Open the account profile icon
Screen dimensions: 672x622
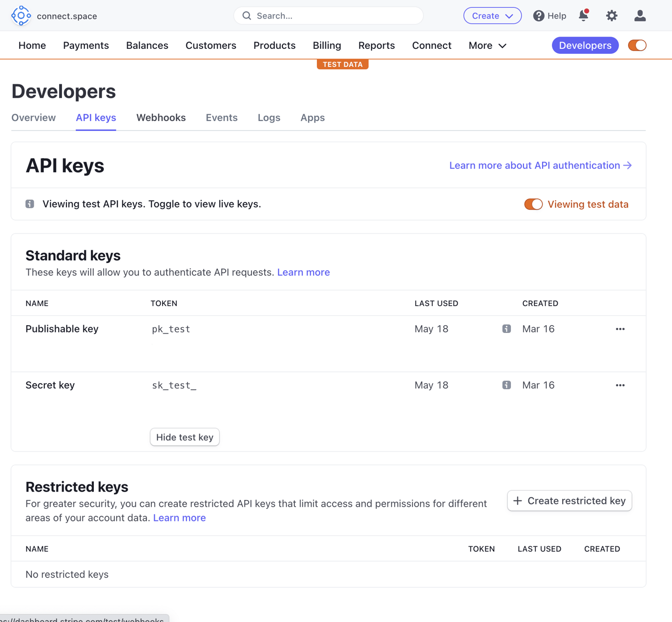click(x=639, y=15)
